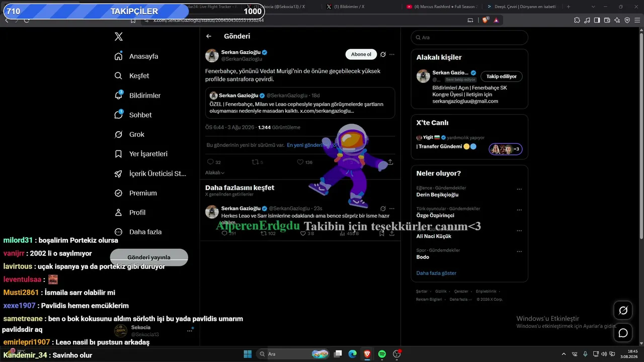
Task: Open the browser extensions puzzle icon
Action: [577, 20]
